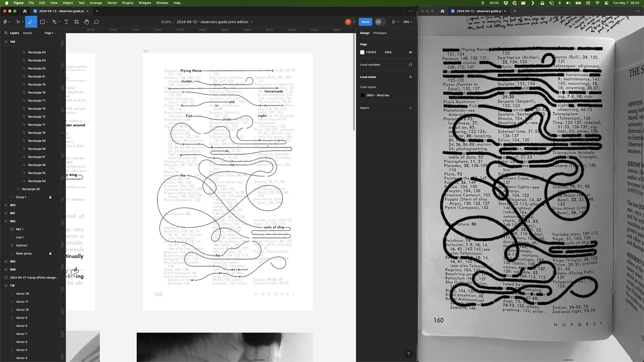Click the F5F5F5 page color swatch

(x=362, y=52)
